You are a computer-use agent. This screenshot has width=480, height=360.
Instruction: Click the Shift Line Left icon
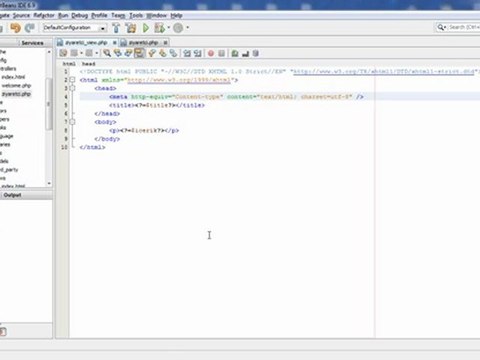pyautogui.click(x=187, y=53)
